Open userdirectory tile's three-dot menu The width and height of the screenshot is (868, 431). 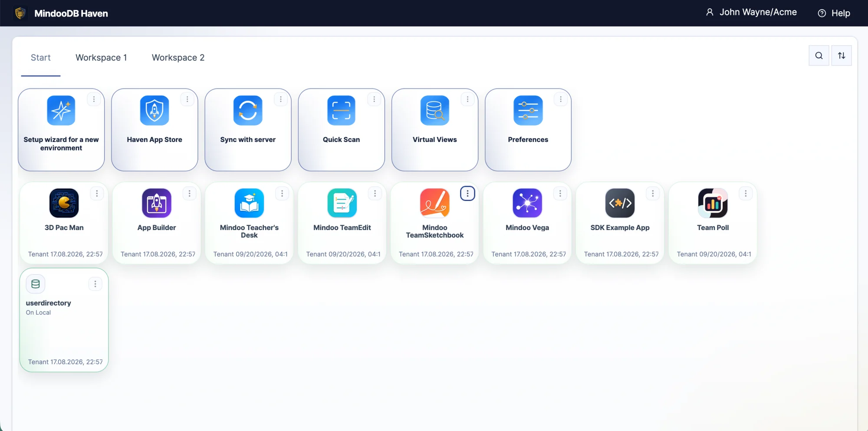(x=95, y=284)
